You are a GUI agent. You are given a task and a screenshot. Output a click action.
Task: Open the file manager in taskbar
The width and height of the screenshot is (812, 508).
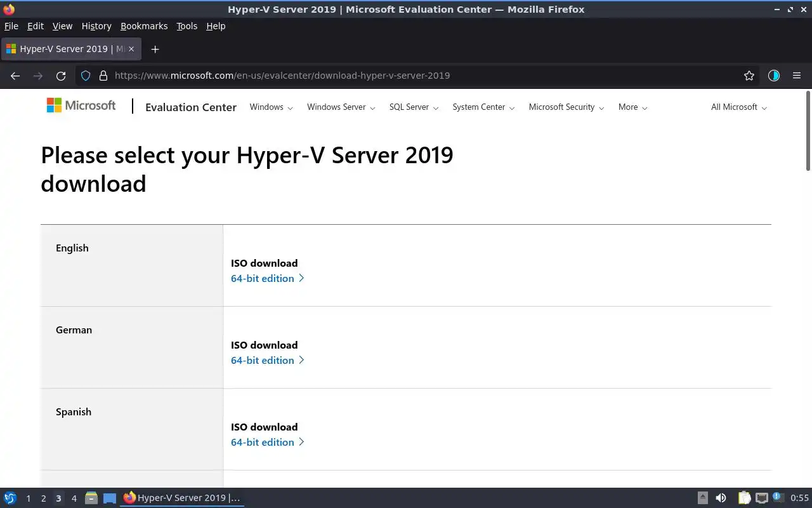coord(91,498)
